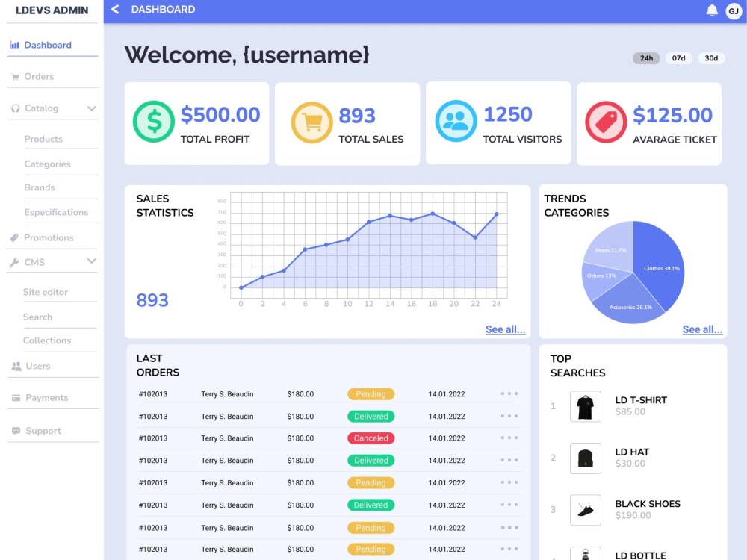Screen dimensions: 747x560
Task: Open the Site editor page
Action: coord(46,292)
